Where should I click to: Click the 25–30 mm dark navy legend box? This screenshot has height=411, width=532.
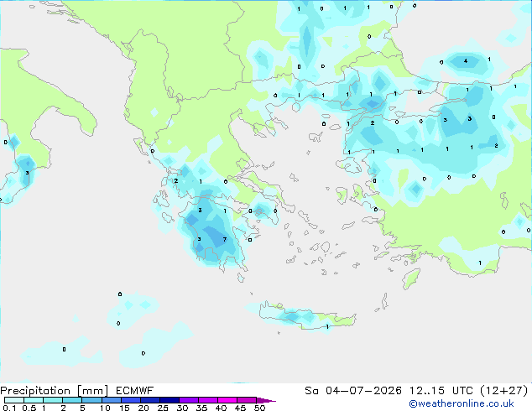click(x=169, y=400)
